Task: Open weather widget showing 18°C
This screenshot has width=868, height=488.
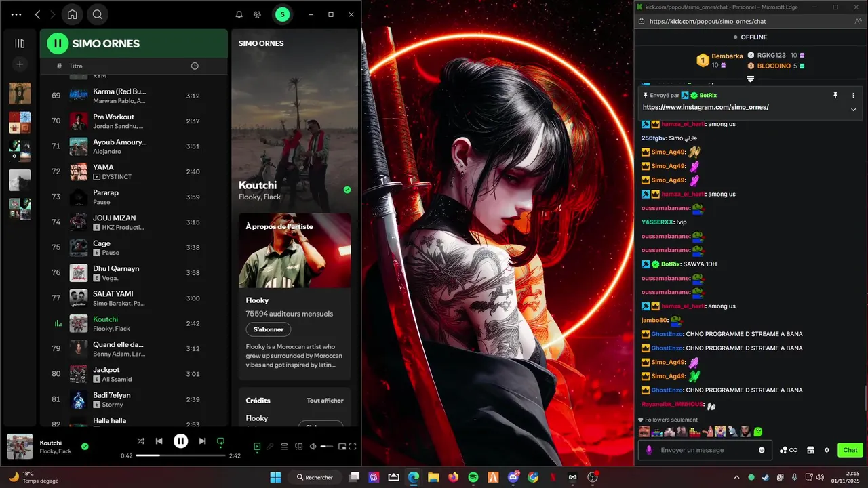Action: point(33,477)
